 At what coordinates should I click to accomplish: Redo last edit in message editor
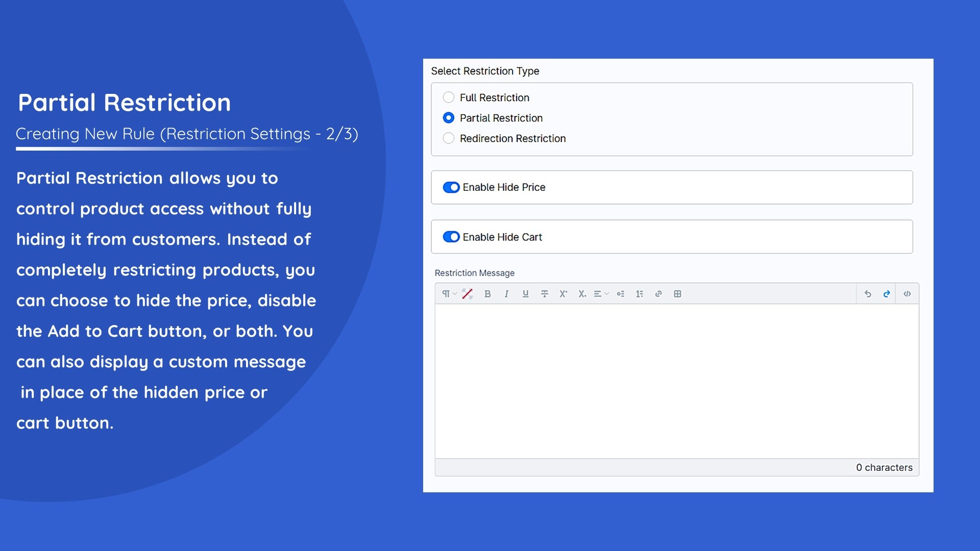pos(887,294)
